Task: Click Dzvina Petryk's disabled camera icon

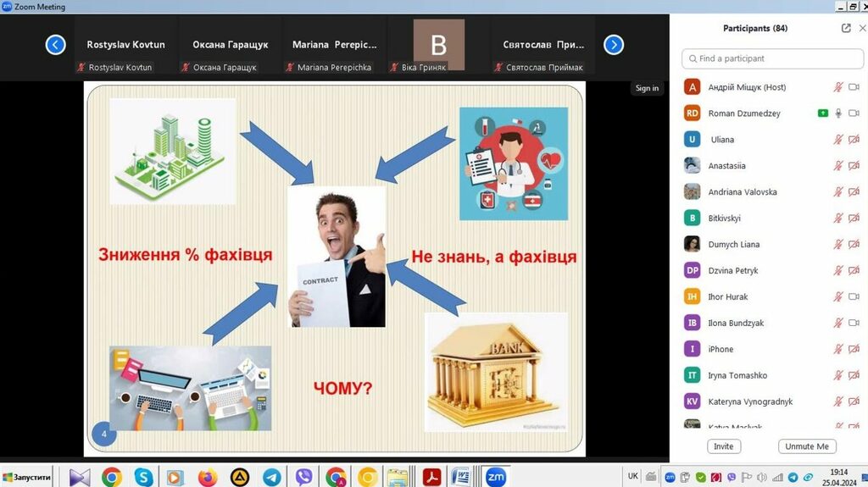Action: click(854, 271)
